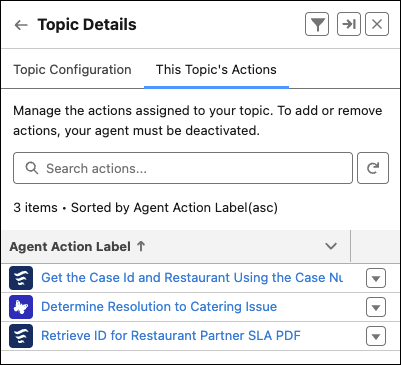The image size is (401, 365).
Task: Expand row menu for Determine Resolution to Catering Issue
Action: [376, 307]
